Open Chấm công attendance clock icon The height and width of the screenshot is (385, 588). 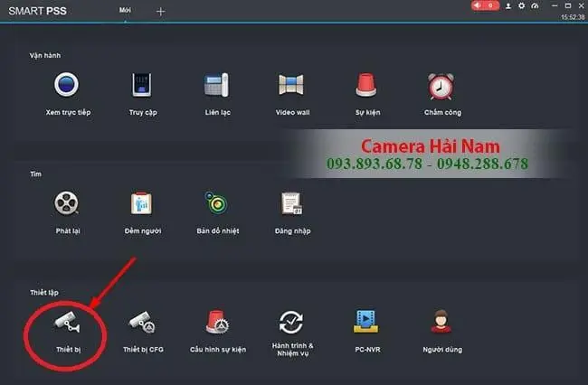pyautogui.click(x=441, y=87)
